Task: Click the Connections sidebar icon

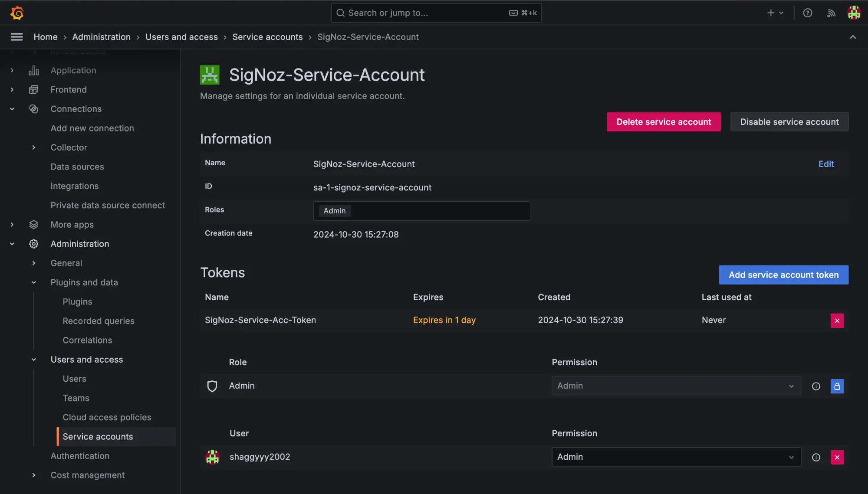Action: 34,109
